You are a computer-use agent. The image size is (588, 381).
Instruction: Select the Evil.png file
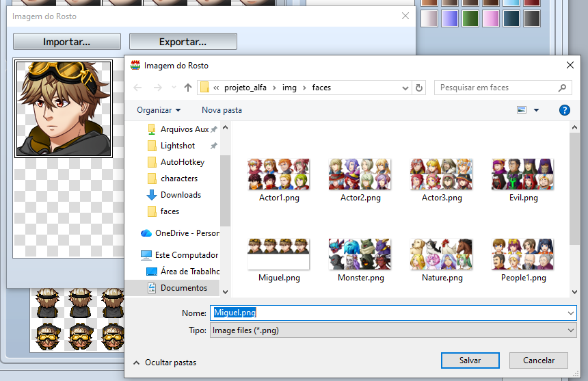[x=523, y=181]
